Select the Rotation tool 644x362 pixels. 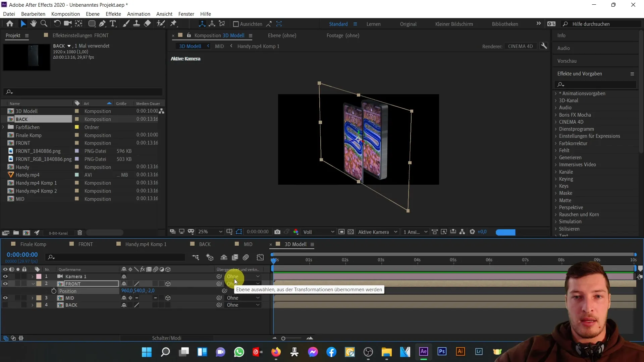57,24
